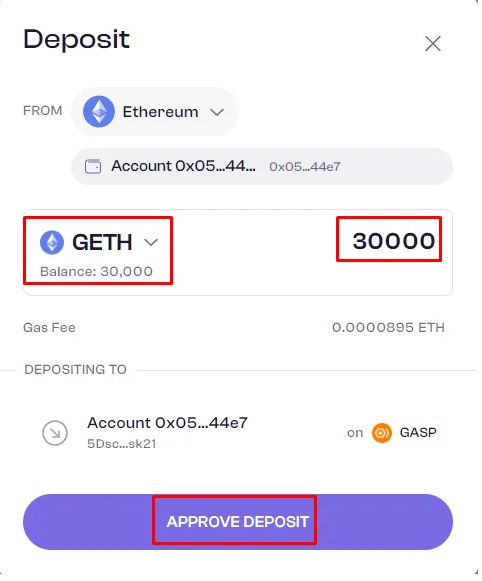482x581 pixels.
Task: Click the orange GASP network logo
Action: click(382, 433)
